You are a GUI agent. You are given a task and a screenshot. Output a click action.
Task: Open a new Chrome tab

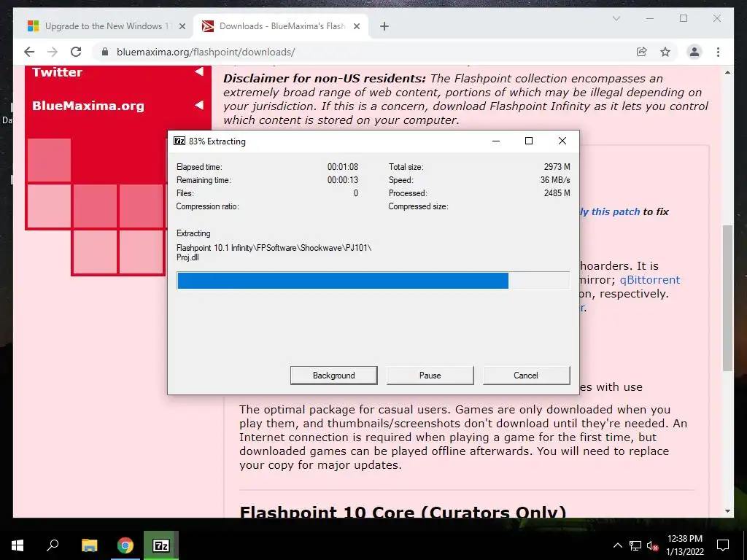[384, 26]
